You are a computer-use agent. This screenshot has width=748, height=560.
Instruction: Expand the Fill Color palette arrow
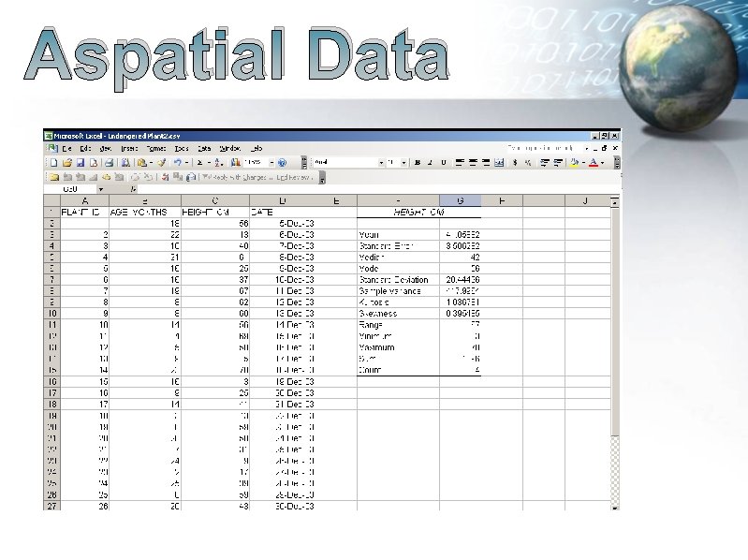[583, 163]
